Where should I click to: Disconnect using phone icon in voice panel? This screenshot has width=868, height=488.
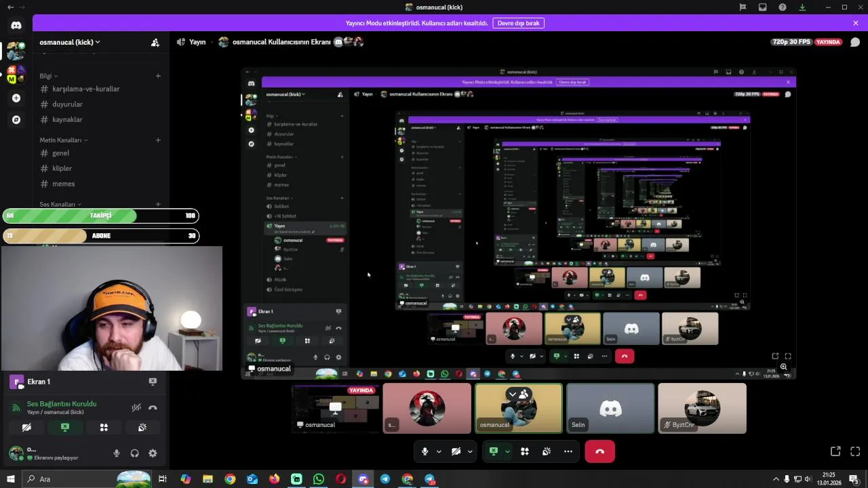point(153,407)
